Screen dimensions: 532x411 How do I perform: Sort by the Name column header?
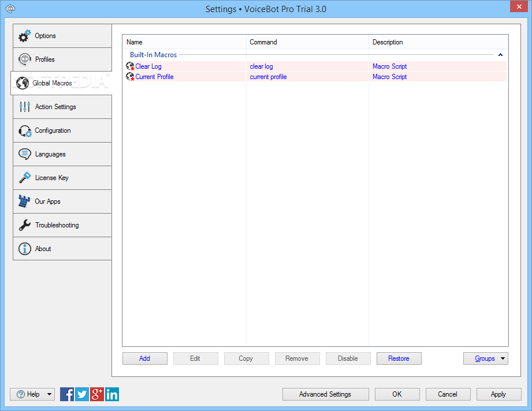coord(184,42)
